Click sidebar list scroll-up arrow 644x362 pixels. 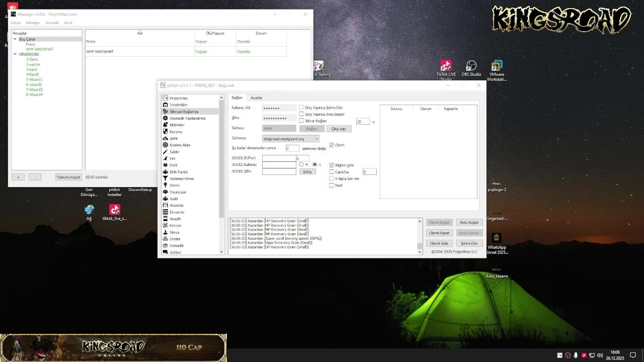[x=221, y=98]
